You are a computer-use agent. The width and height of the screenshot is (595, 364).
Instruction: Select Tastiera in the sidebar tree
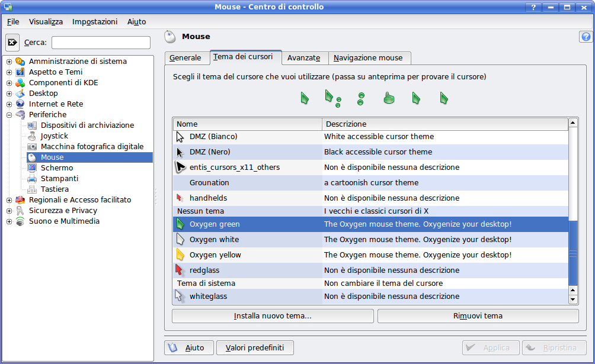(x=55, y=189)
